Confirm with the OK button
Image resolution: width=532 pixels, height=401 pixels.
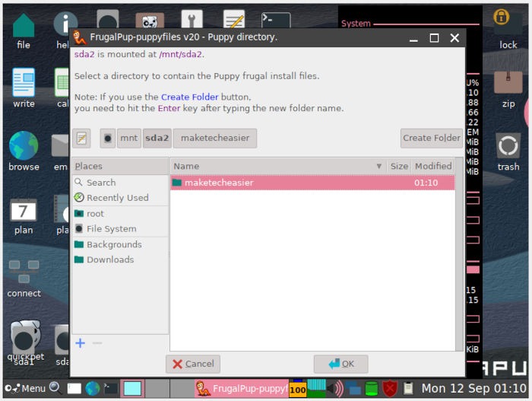(340, 364)
